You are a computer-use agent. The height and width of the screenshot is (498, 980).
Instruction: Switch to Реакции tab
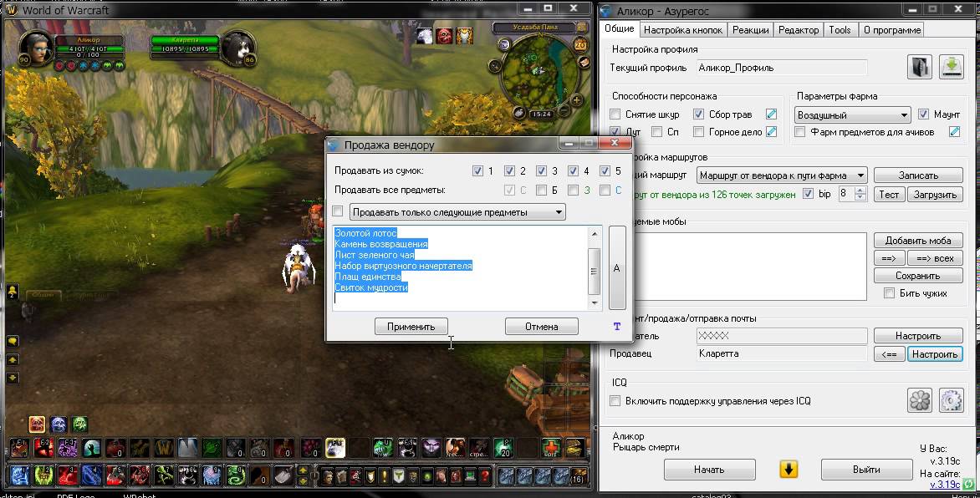coord(751,30)
